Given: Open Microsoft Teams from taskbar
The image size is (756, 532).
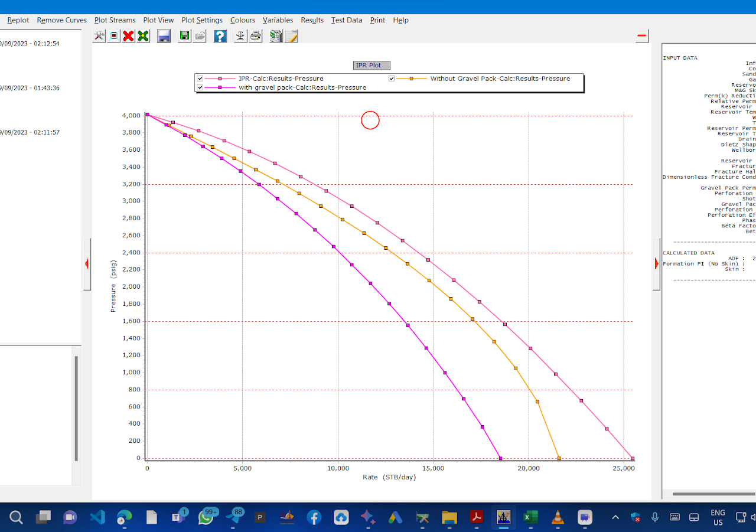Looking at the screenshot, I should [179, 518].
